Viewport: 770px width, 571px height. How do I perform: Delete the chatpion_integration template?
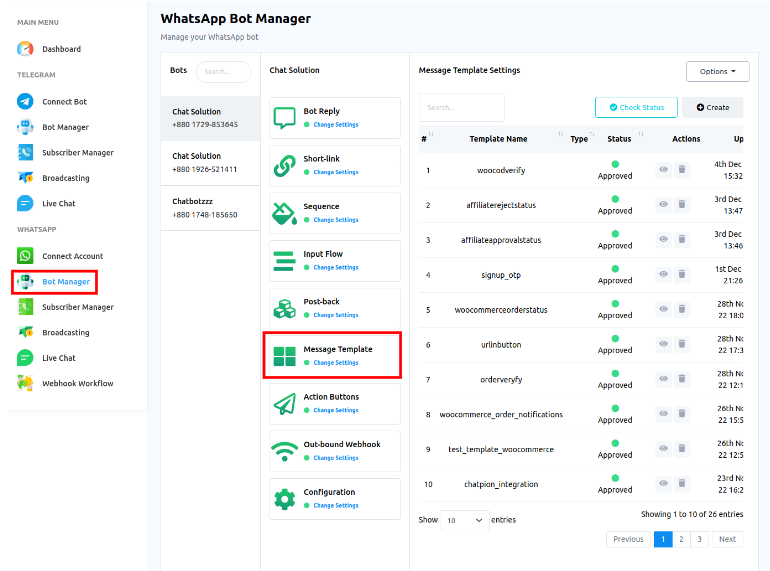pyautogui.click(x=682, y=483)
